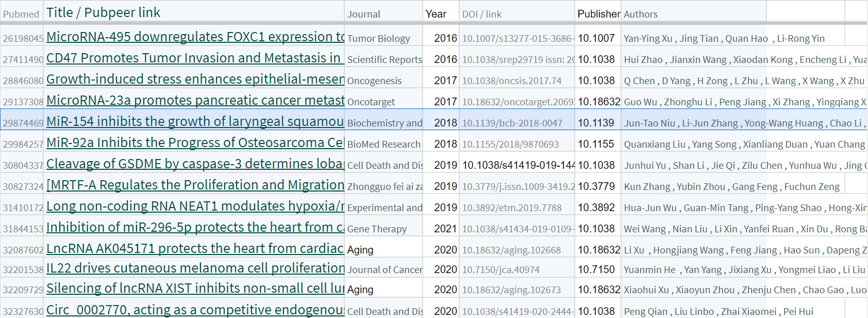Open IL22 drives cutaneous melanoma link
Viewport: 868px width, 318px height.
tap(195, 268)
